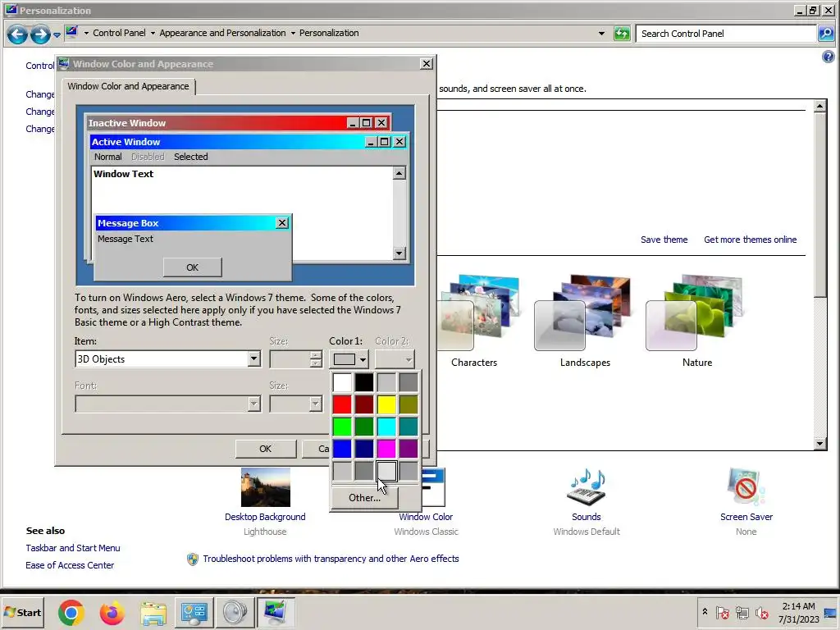Open Taskbar and Start Menu link
The width and height of the screenshot is (840, 630).
(x=73, y=548)
